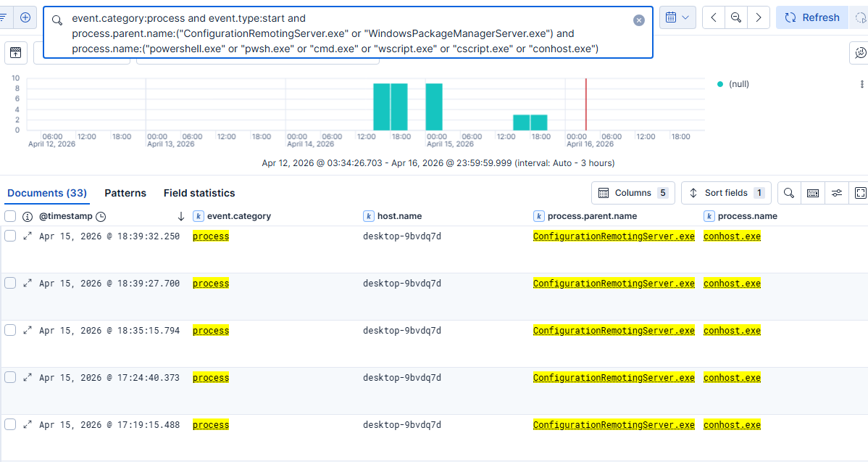The image size is (868, 462).
Task: Open the Field statistics tab
Action: (x=199, y=193)
